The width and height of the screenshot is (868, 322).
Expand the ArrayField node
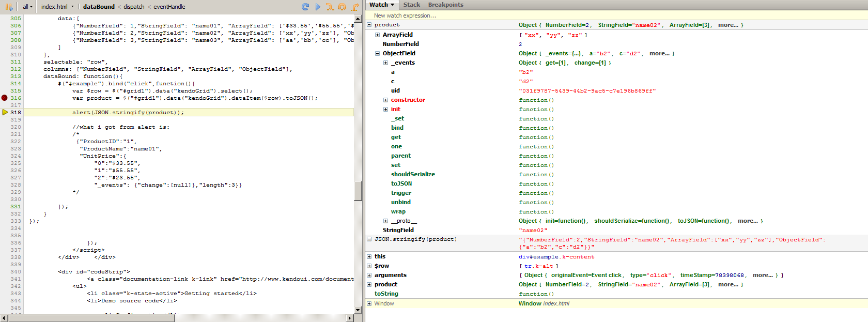377,35
